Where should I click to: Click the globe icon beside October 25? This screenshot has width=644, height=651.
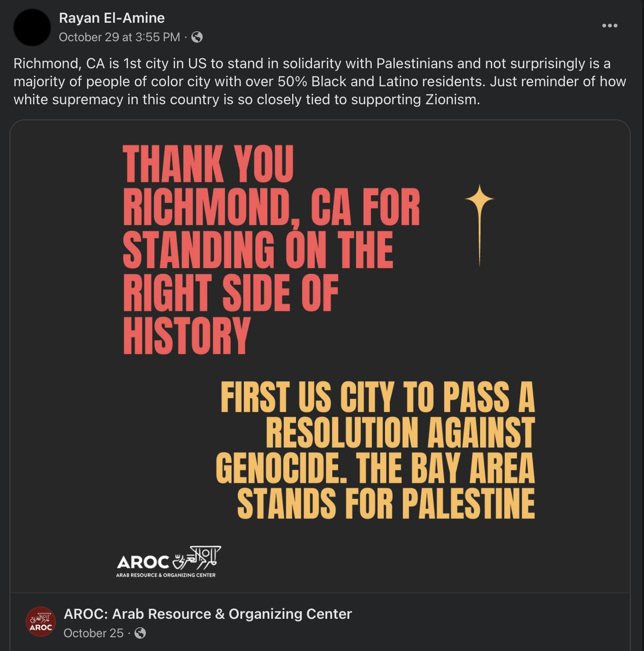click(140, 633)
